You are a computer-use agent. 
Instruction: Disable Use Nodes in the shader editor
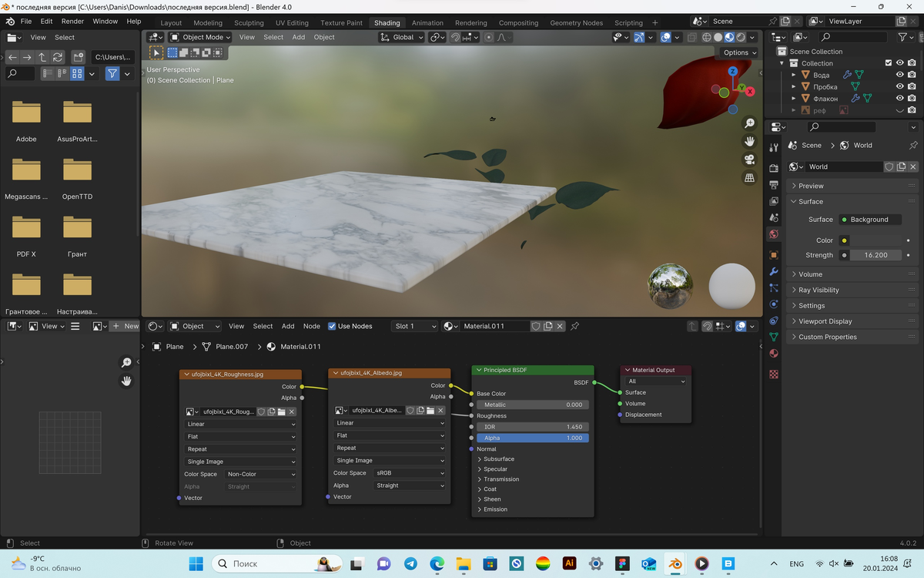tap(332, 325)
